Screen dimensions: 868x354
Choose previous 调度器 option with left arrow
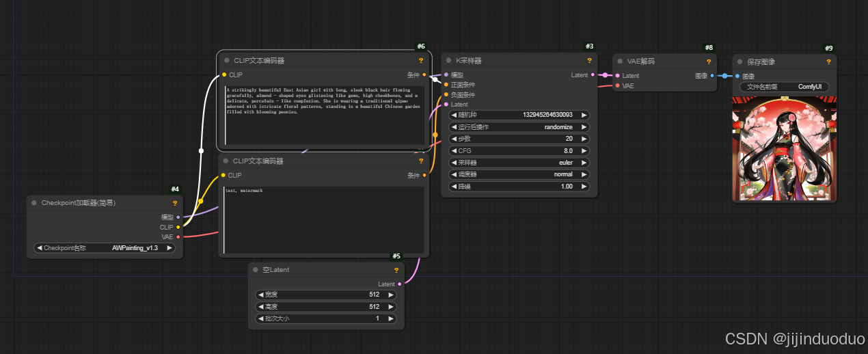454,174
